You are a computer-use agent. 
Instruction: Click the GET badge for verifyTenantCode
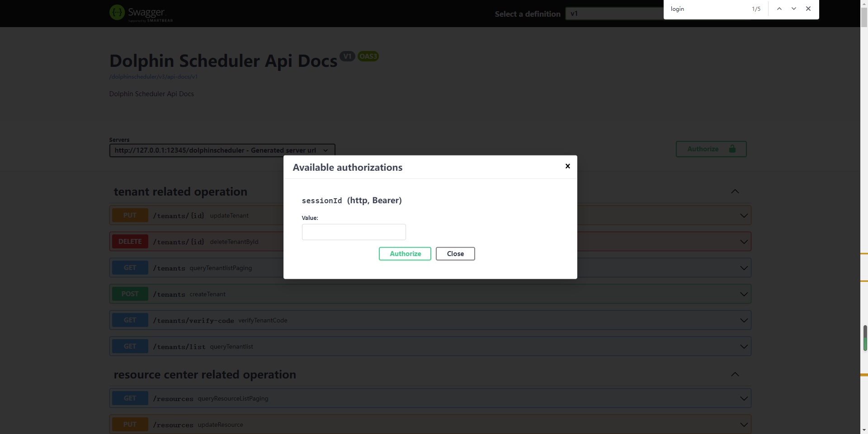(130, 320)
